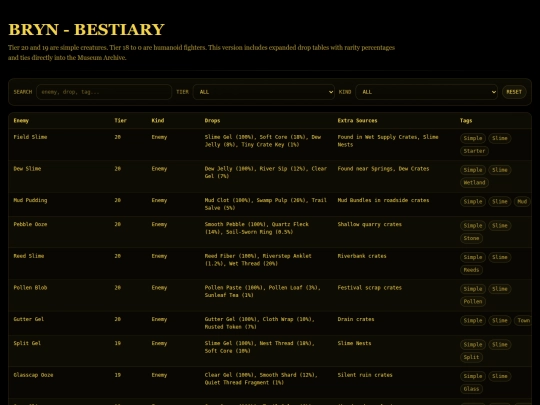Click the Extra Sources column header
This screenshot has height=405, width=540.
(x=357, y=121)
